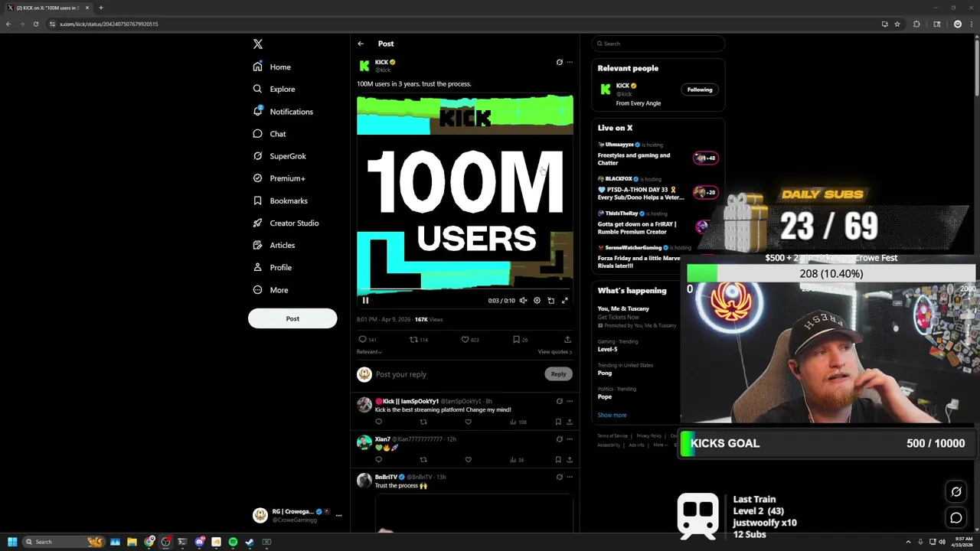Enter fullscreen on the video
The height and width of the screenshot is (551, 980).
coord(565,301)
